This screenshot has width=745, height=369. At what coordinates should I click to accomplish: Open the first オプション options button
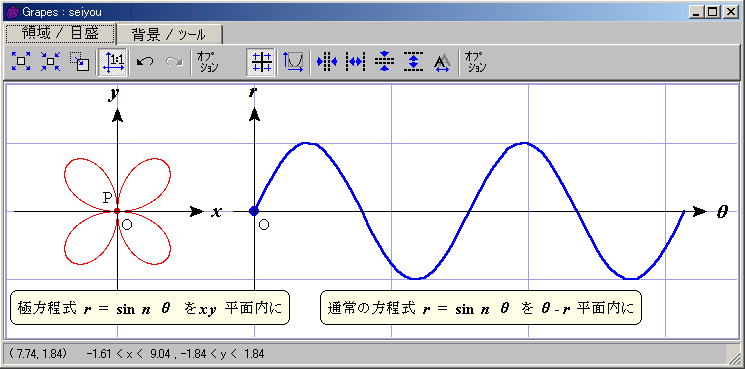click(x=207, y=62)
